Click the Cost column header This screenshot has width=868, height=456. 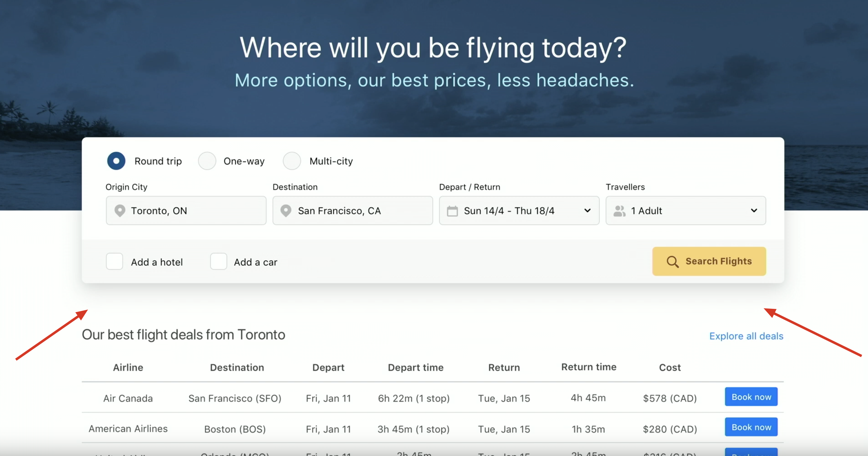(x=670, y=368)
